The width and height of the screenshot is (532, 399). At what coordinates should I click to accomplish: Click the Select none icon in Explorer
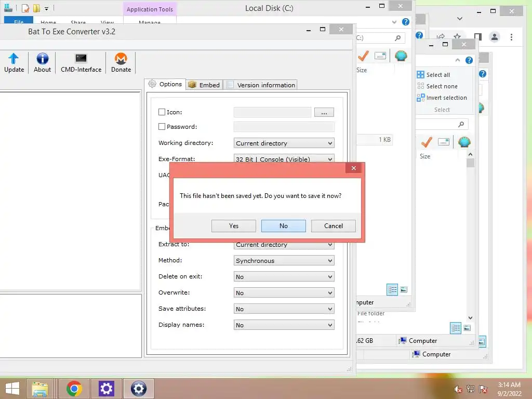pos(420,86)
